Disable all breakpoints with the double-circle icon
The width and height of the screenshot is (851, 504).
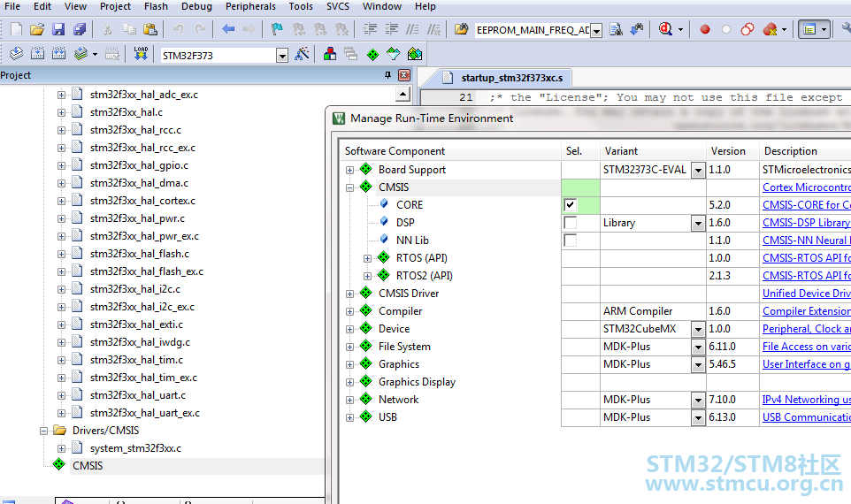coord(747,29)
